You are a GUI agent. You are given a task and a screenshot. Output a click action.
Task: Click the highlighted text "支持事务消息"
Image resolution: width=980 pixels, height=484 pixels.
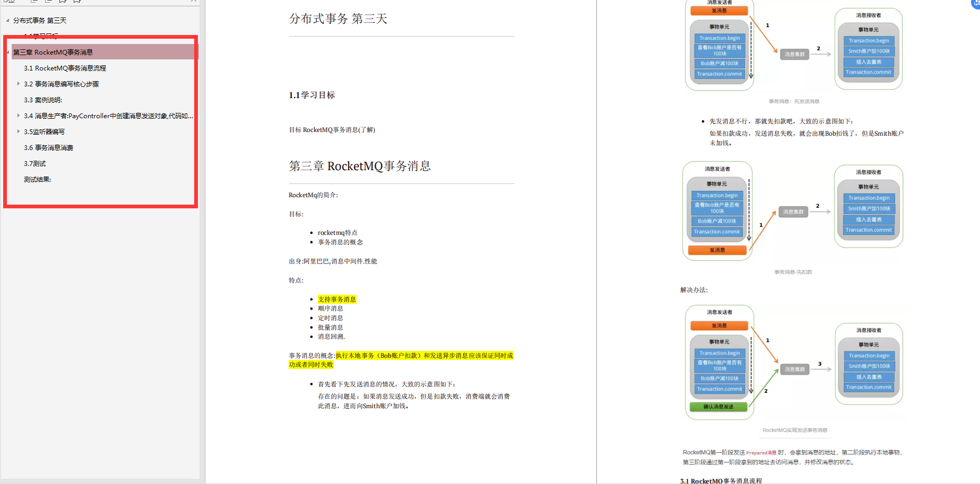pyautogui.click(x=336, y=298)
